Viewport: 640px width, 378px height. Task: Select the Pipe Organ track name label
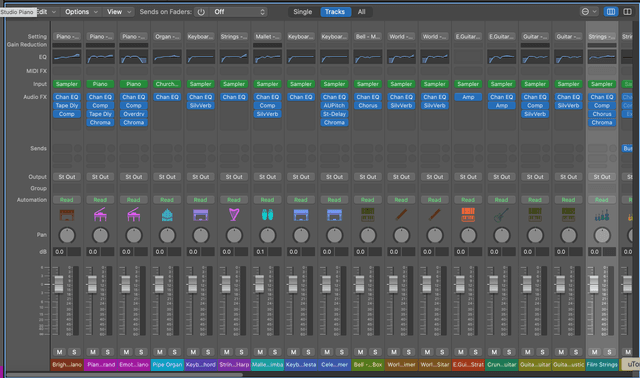(167, 365)
